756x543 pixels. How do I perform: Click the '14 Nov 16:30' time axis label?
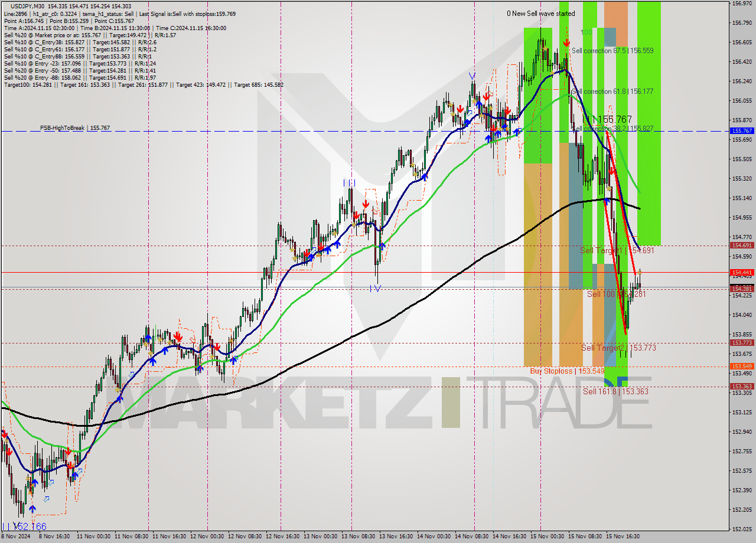(509, 537)
